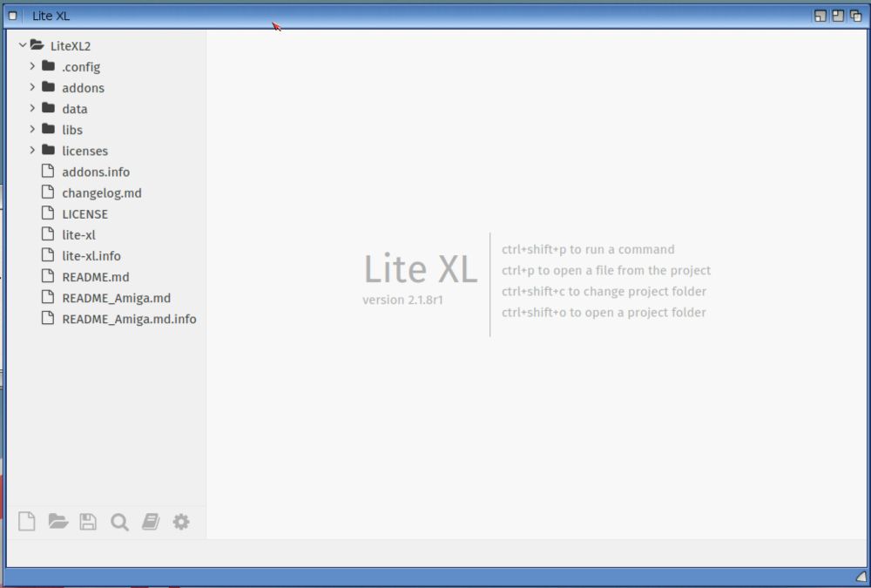Click the data folder icon
Image resolution: width=871 pixels, height=588 pixels.
(x=48, y=108)
